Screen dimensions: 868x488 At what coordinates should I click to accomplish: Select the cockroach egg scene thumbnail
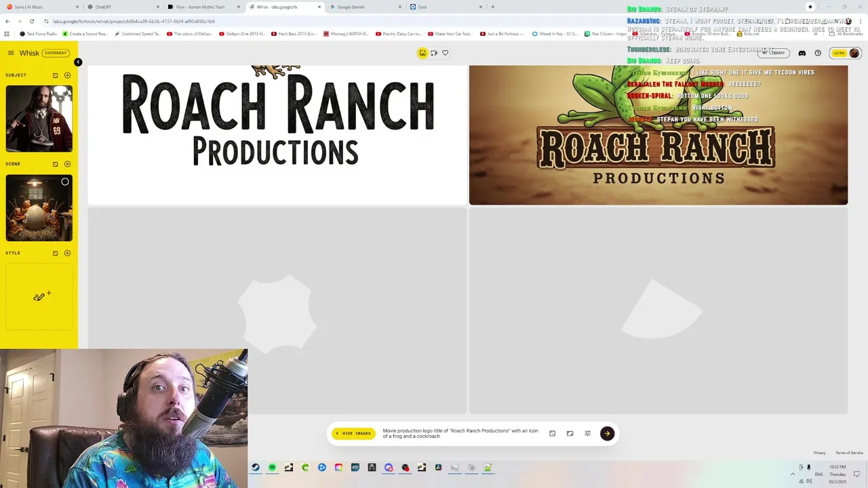(39, 208)
